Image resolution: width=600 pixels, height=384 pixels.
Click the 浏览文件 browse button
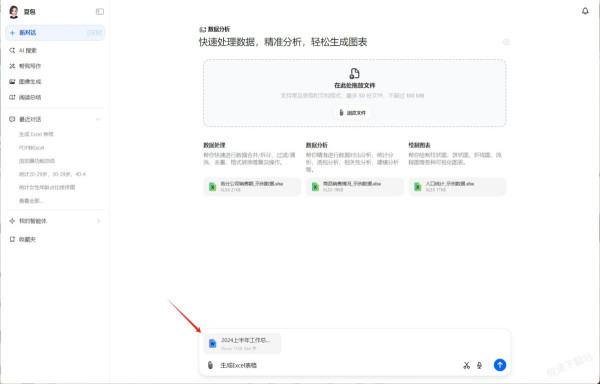(x=352, y=113)
